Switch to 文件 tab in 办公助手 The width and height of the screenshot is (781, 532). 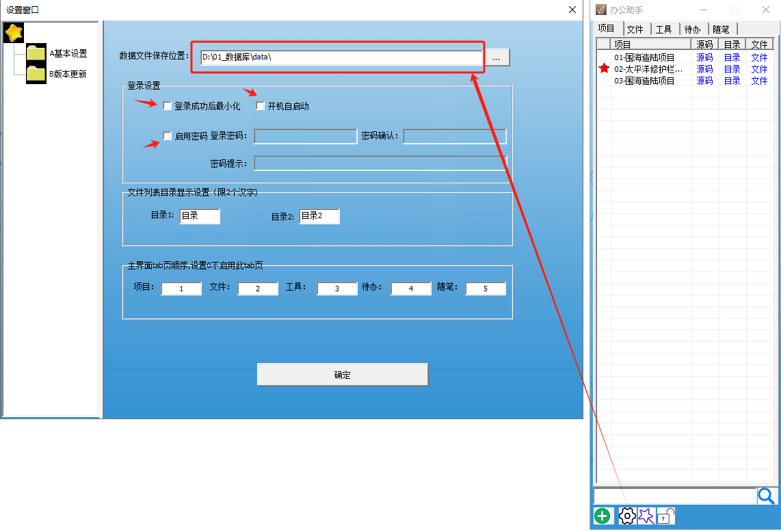(635, 29)
